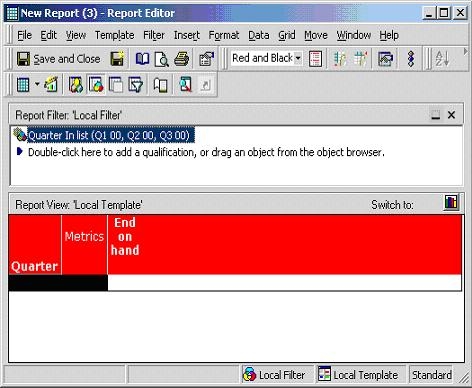Open the Edit menu
Viewport: 472px width, 388px height.
[x=49, y=35]
